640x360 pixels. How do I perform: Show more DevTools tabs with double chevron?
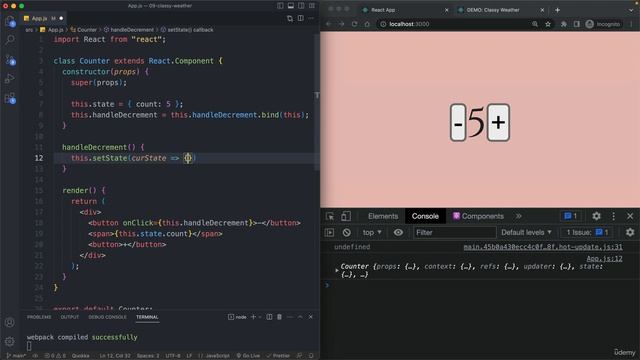518,216
